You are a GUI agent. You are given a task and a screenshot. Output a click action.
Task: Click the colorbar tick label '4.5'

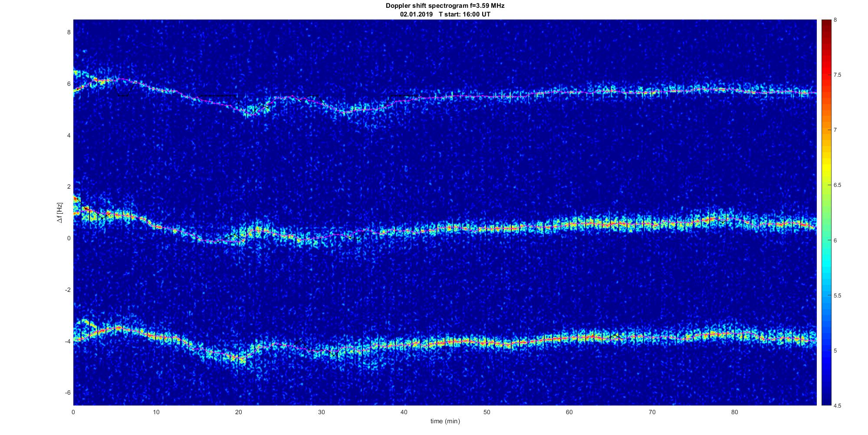[x=837, y=406]
